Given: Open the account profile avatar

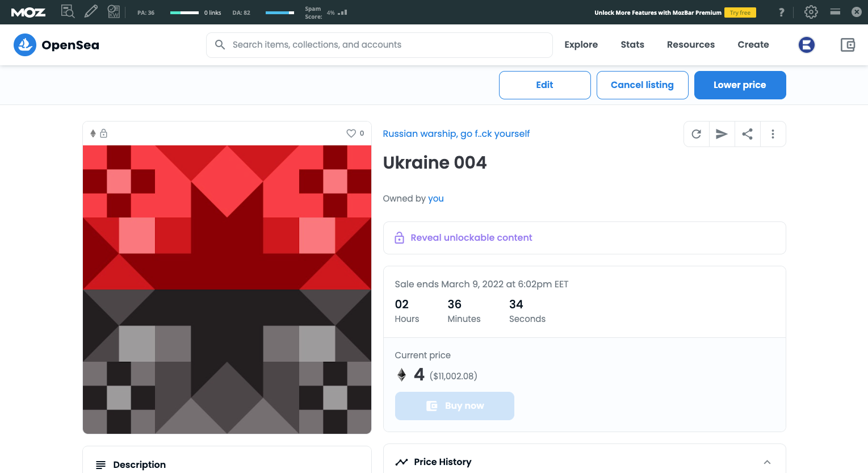Looking at the screenshot, I should (x=807, y=45).
